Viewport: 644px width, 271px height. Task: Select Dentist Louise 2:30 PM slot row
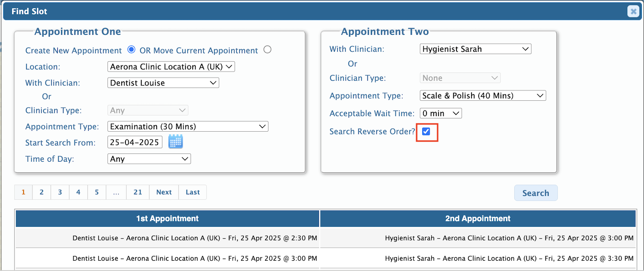point(167,238)
